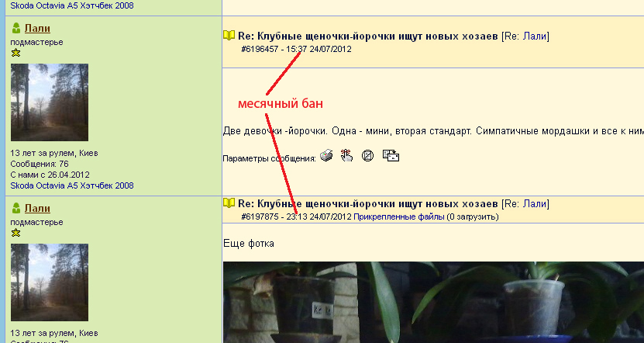644x343 pixels.
Task: Click the crossed-out circle icon in message options
Action: [368, 156]
